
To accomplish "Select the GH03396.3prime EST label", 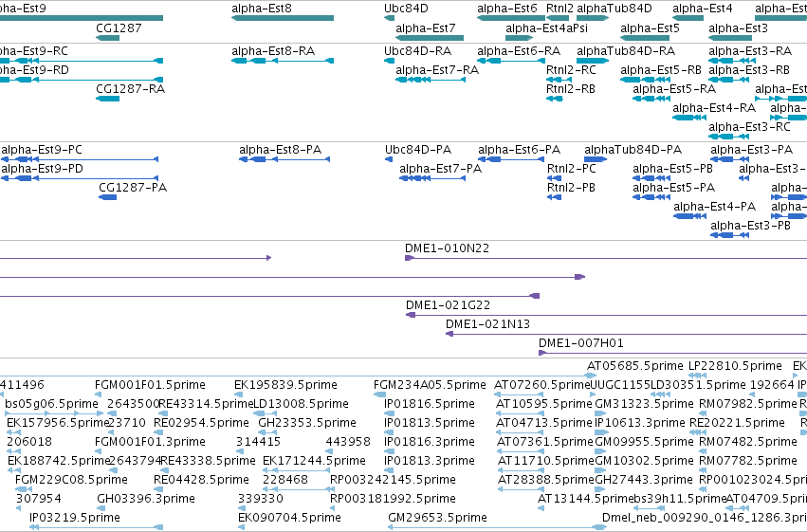I will tap(146, 498).
